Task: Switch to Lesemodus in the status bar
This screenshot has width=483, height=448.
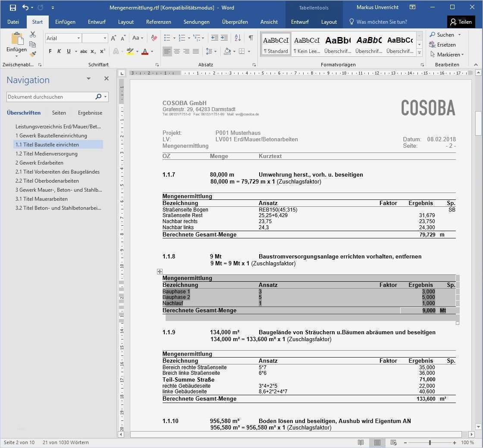Action: (361, 442)
